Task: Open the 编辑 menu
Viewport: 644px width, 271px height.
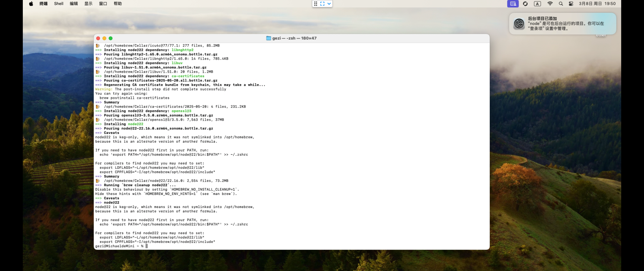Action: 74,4
